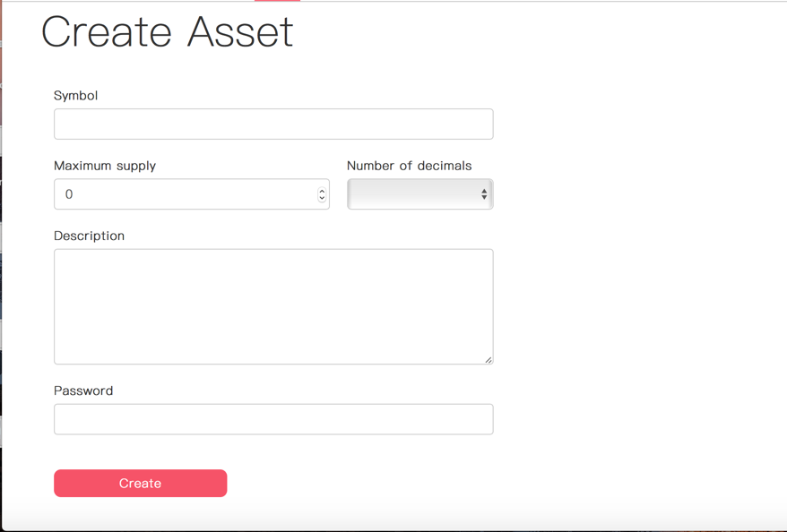Click the Description label text
Image resolution: width=787 pixels, height=532 pixels.
90,236
